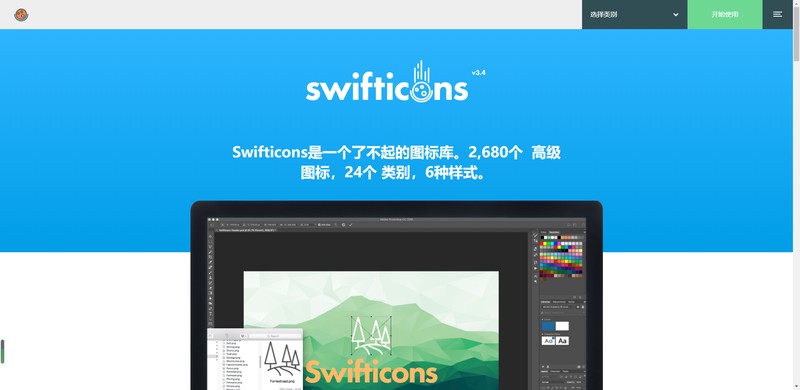Screen dimensions: 800x390
Task: Click the dropdown chevron arrow in header
Action: pos(676,15)
